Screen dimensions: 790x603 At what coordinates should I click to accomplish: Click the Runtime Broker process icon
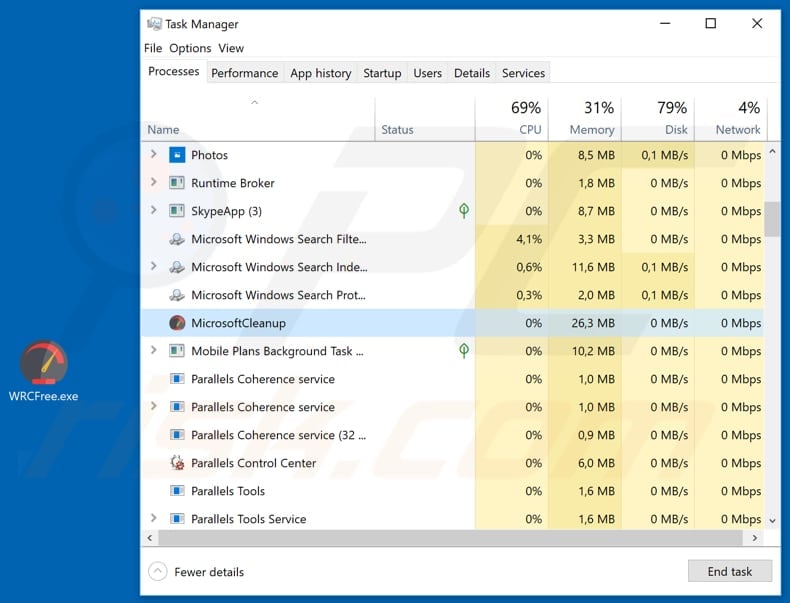tap(177, 183)
